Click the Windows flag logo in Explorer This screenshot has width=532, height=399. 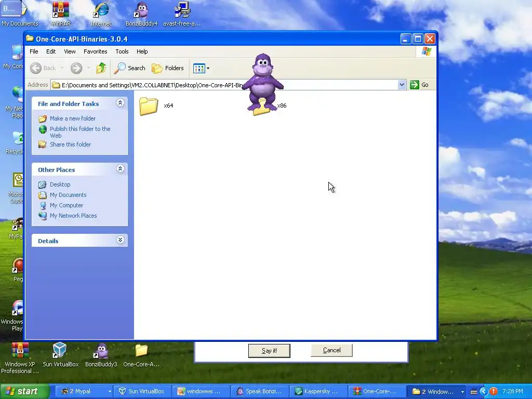tap(426, 51)
